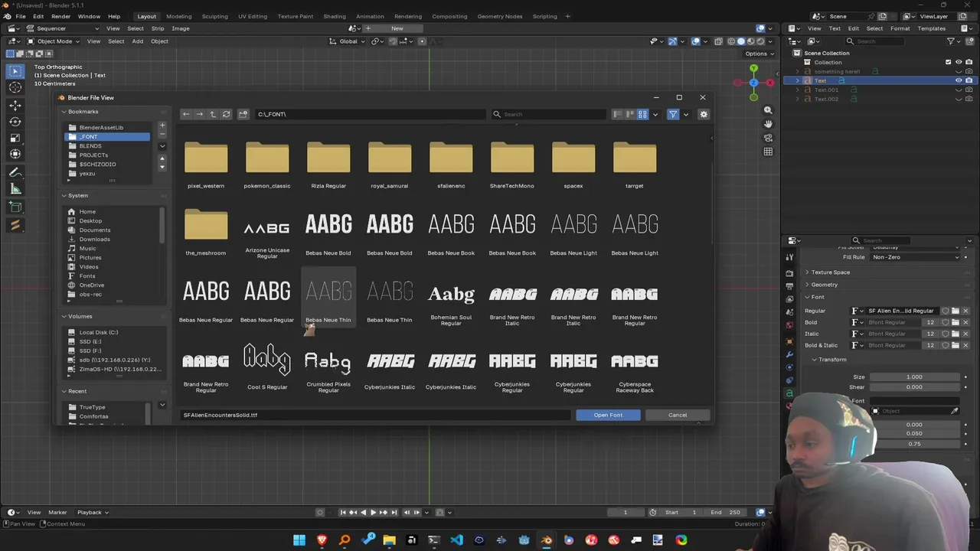This screenshot has height=551, width=980.
Task: Create a new directory in File View
Action: pos(243,114)
